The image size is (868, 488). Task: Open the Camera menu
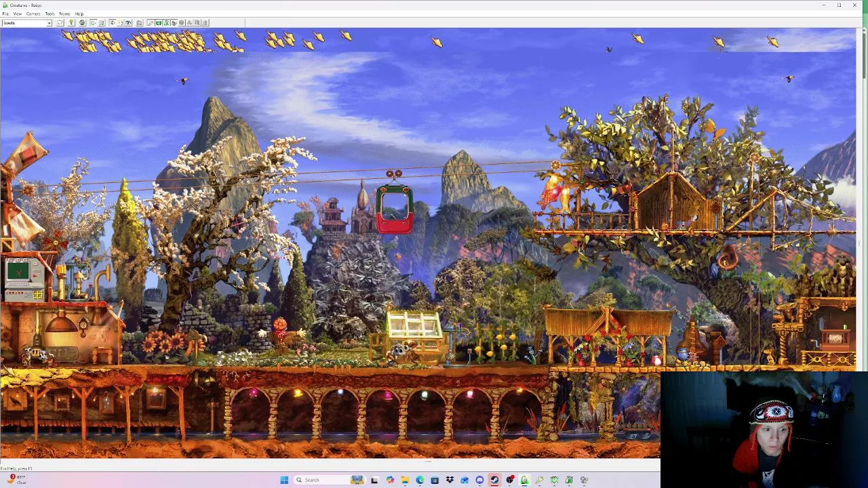[x=33, y=14]
